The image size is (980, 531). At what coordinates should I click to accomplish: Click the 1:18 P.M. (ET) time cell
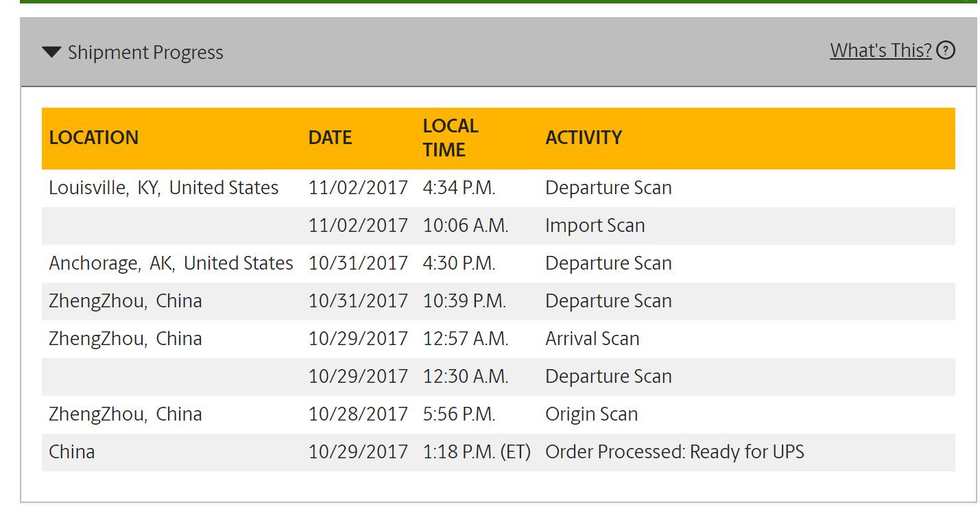477,452
